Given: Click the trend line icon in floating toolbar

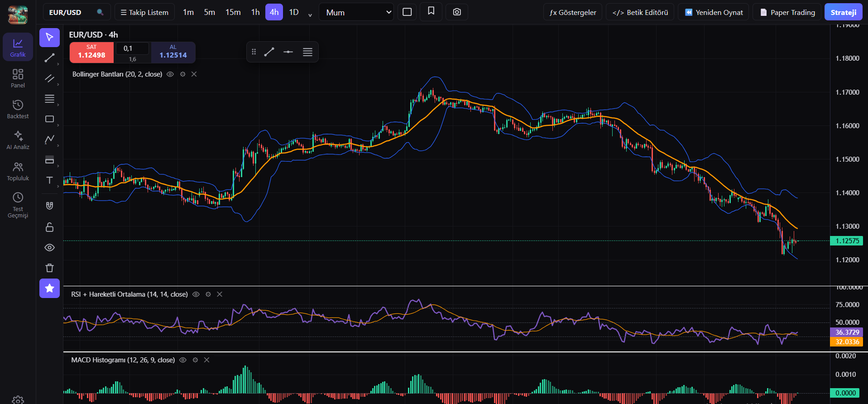Looking at the screenshot, I should [269, 52].
